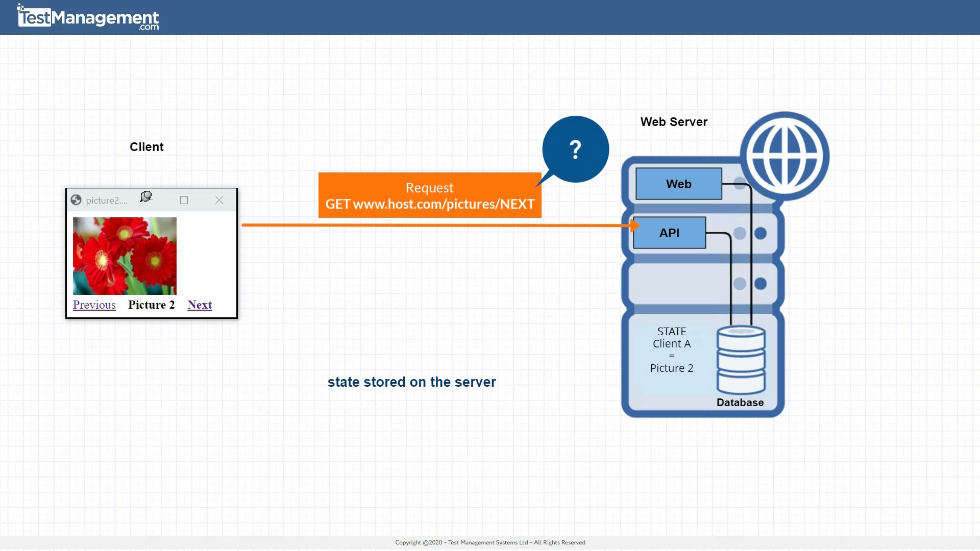Click the magnifier cursor icon on the browser window
Screen dimensions: 980x551
(146, 196)
